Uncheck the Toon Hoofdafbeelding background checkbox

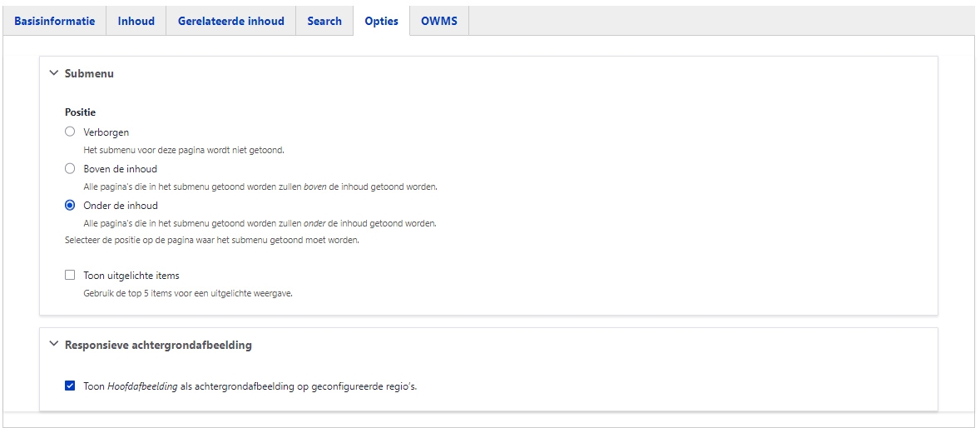70,386
